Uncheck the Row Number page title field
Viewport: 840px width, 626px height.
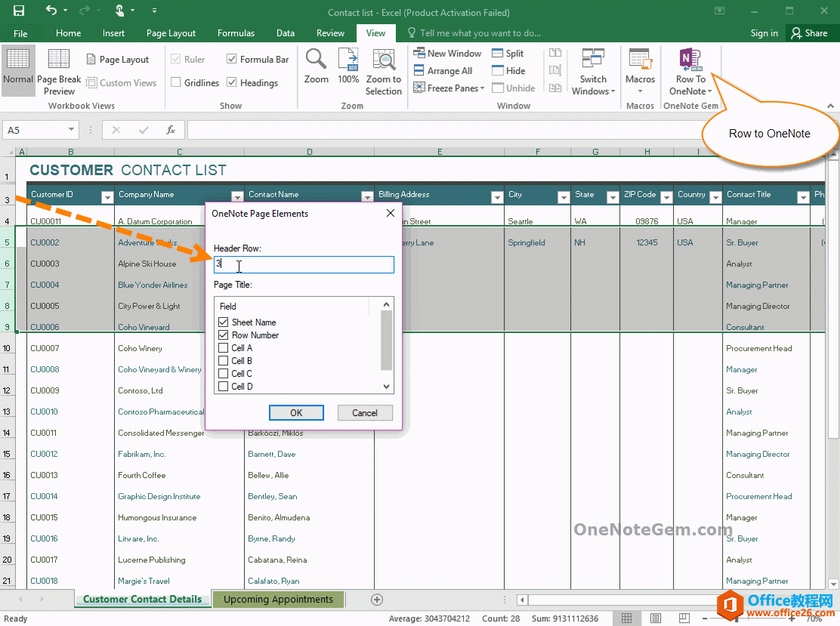[223, 335]
